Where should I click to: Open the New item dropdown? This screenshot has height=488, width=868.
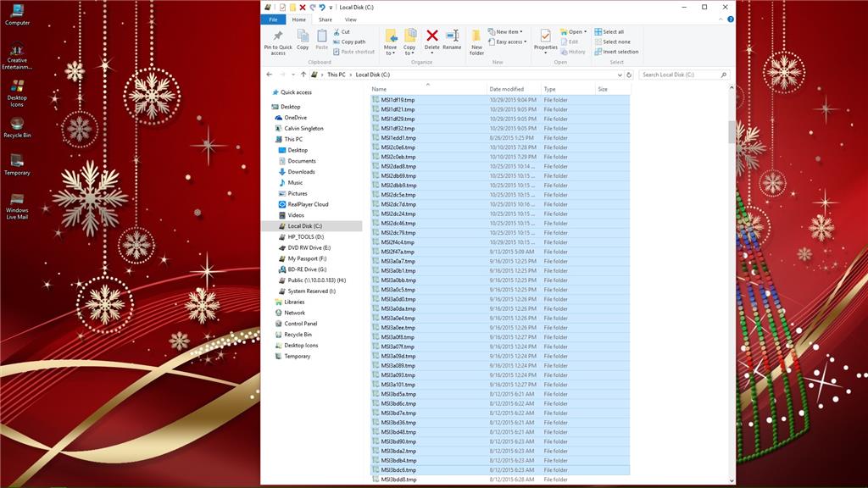click(505, 32)
